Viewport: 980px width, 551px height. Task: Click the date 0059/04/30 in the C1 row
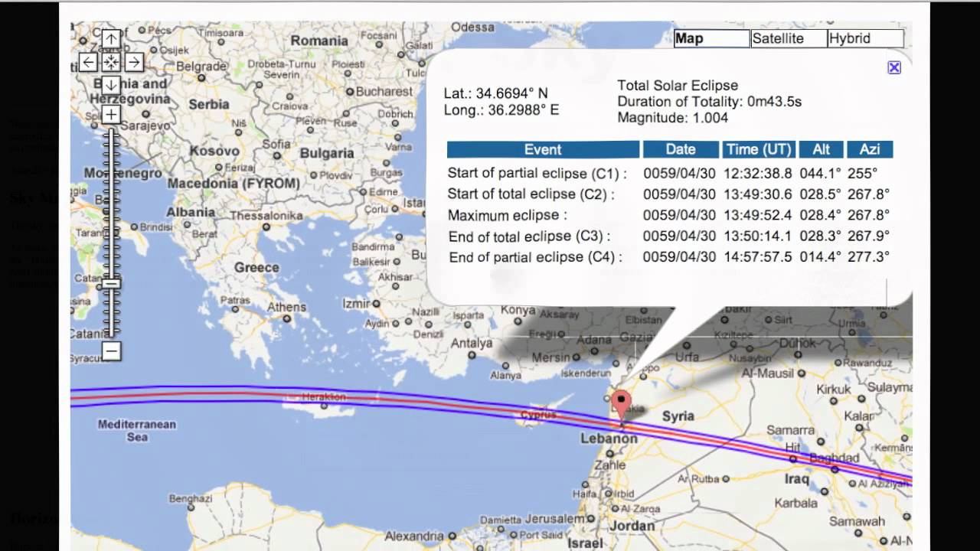coord(679,174)
